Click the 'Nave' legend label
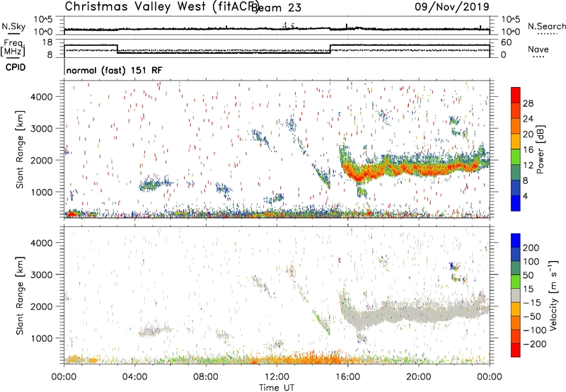This screenshot has height=392, width=566. (538, 49)
